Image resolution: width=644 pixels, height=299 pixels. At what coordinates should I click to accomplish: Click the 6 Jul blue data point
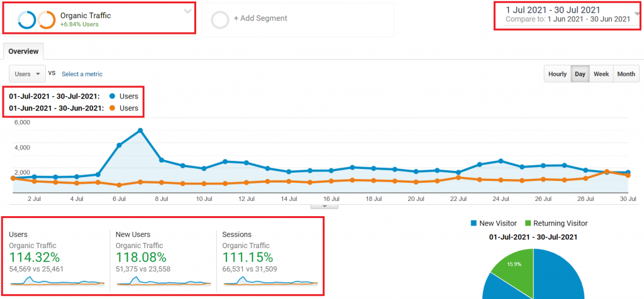119,145
